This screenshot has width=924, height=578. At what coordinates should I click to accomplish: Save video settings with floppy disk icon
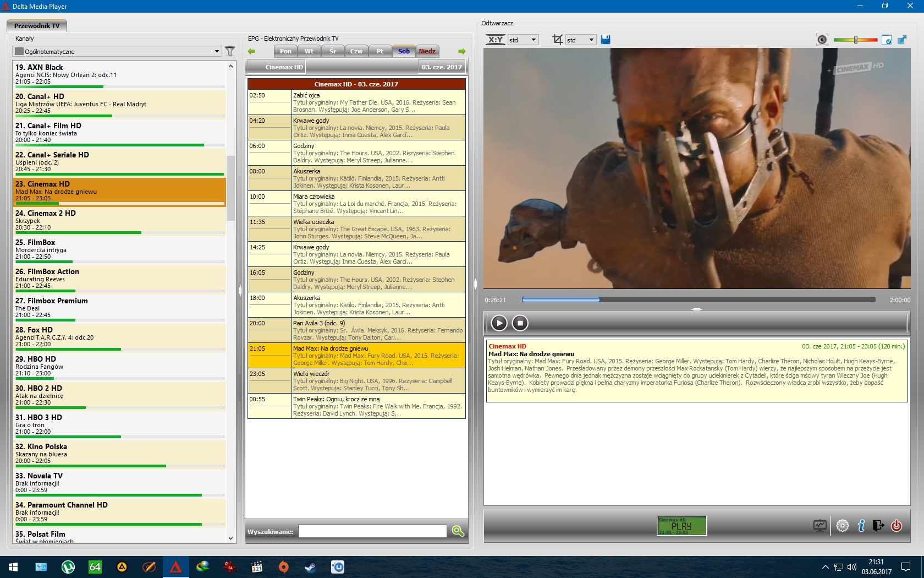coord(606,40)
